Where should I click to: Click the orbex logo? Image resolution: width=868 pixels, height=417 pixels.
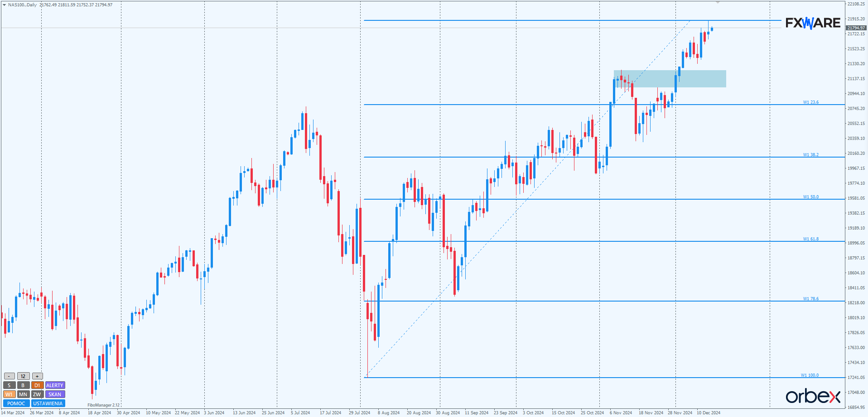pyautogui.click(x=813, y=396)
